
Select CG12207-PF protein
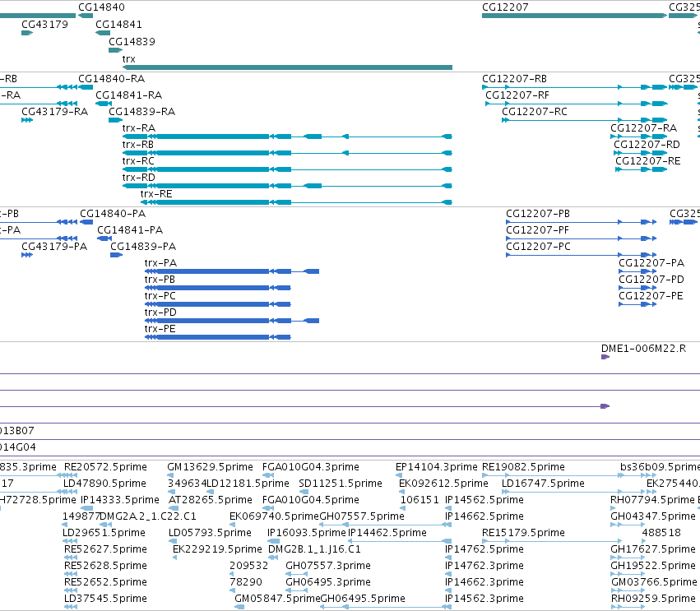pyautogui.click(x=582, y=238)
